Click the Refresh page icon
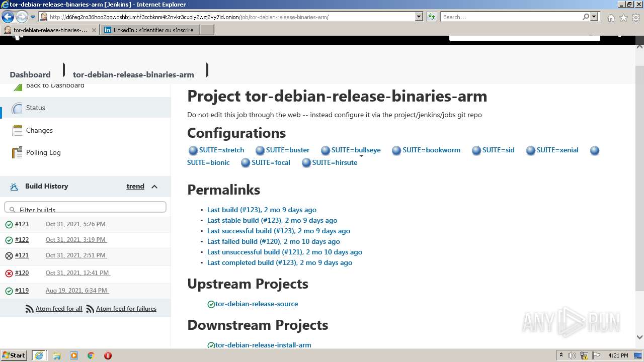 pyautogui.click(x=431, y=17)
